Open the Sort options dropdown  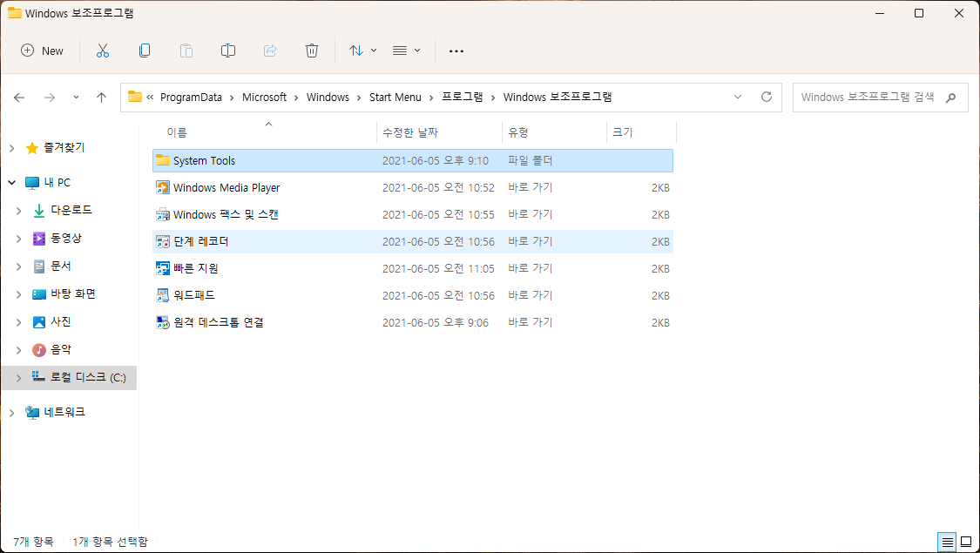362,51
